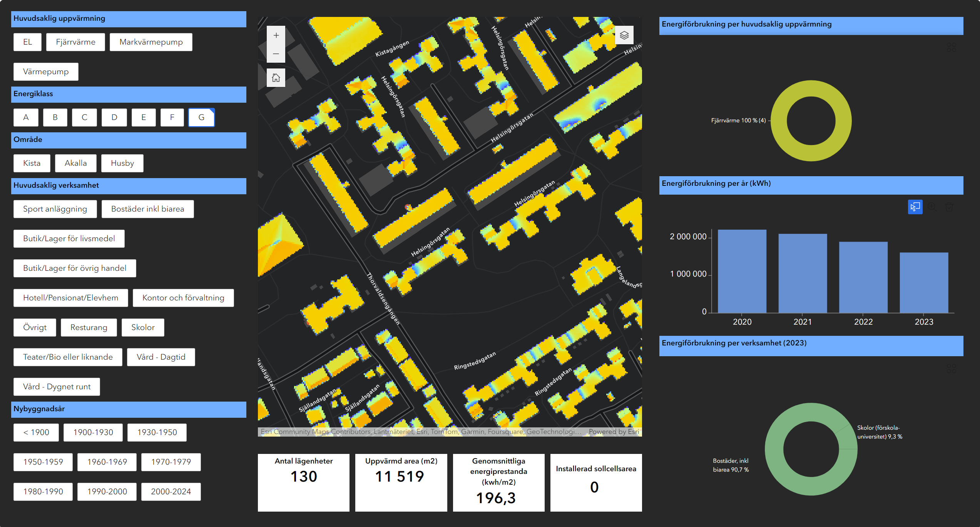Filter area to Husby
Image resolution: width=980 pixels, height=527 pixels.
pyautogui.click(x=122, y=163)
